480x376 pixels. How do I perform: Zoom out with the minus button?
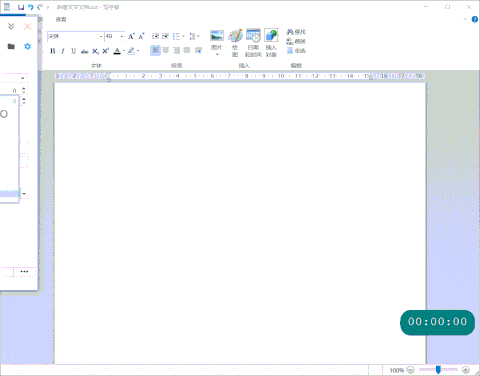click(411, 370)
